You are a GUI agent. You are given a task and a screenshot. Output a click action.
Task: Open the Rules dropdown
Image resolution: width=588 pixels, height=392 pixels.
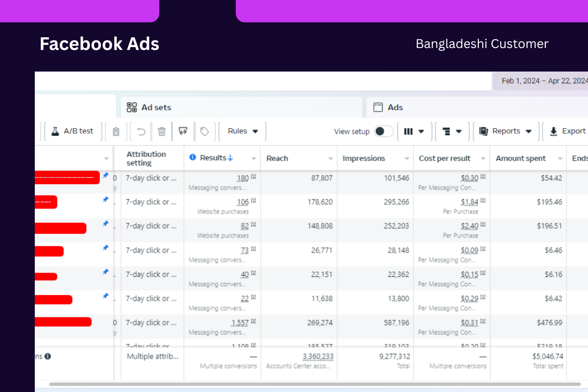pos(243,131)
